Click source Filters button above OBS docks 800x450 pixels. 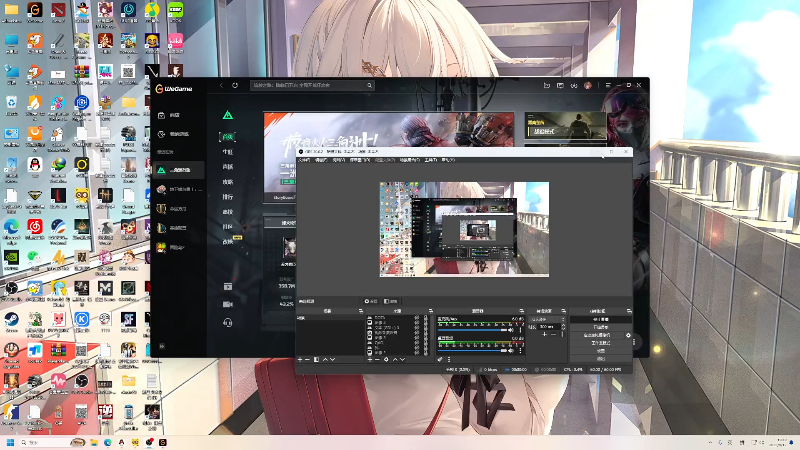coord(391,301)
